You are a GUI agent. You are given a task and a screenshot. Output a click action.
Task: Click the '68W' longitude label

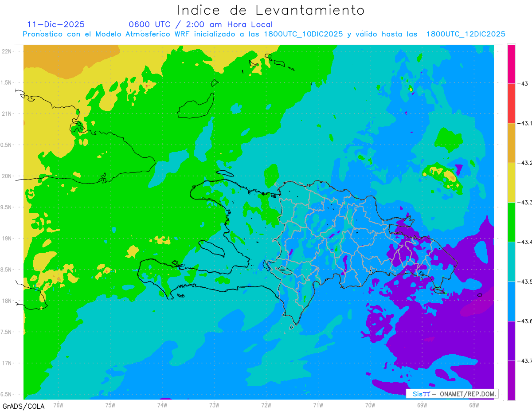pos(474,405)
